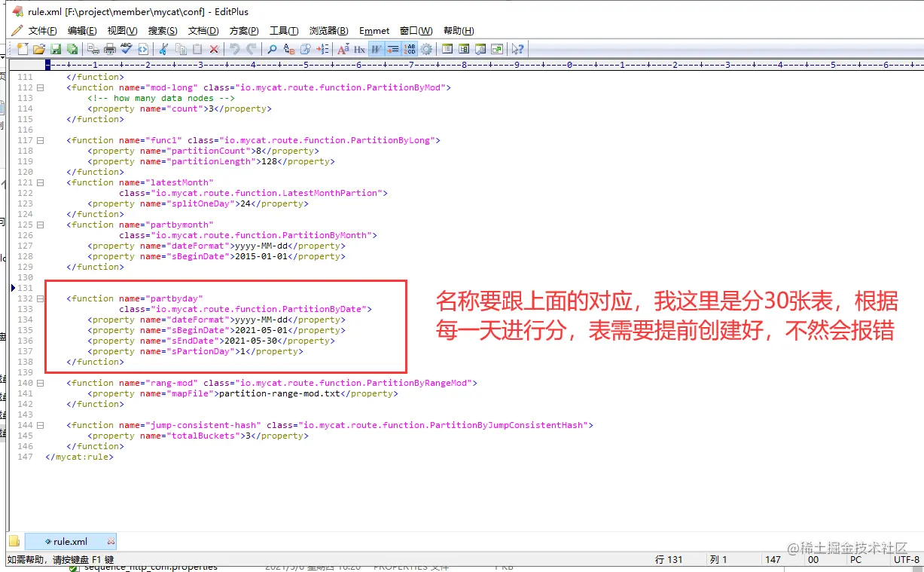The height and width of the screenshot is (572, 924).
Task: Toggle Word Wrap (W) in toolbar
Action: [376, 49]
